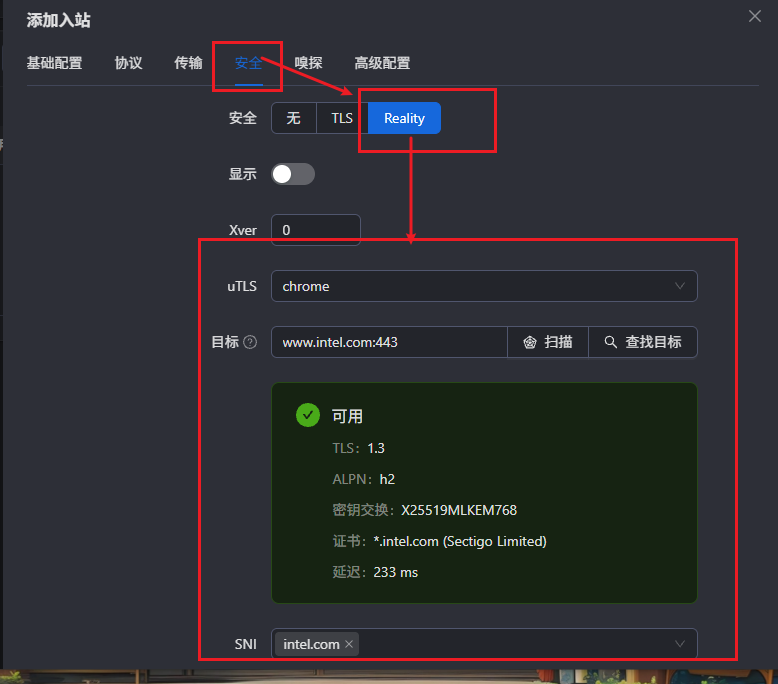Select the TLS: 1.3 text
Screen dimensions: 778x684
click(358, 448)
